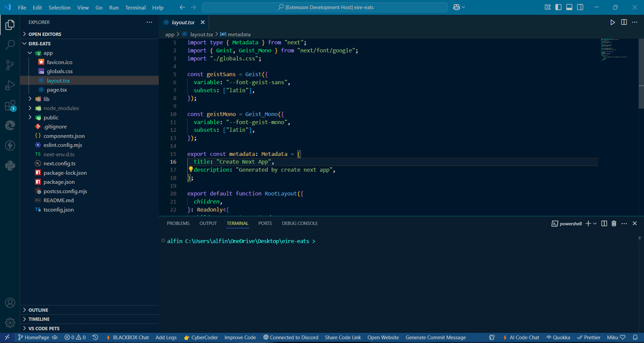Open the Terminal menu
The height and width of the screenshot is (343, 644).
pos(135,8)
